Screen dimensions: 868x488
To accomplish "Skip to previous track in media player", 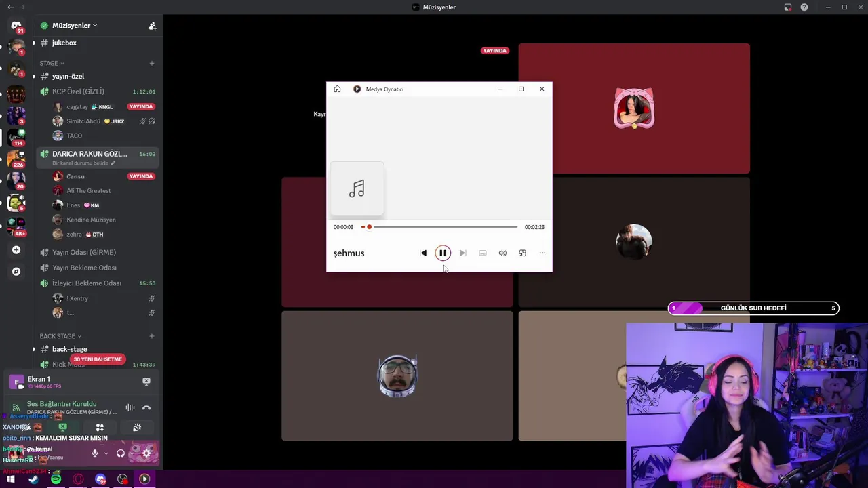I will [x=423, y=253].
